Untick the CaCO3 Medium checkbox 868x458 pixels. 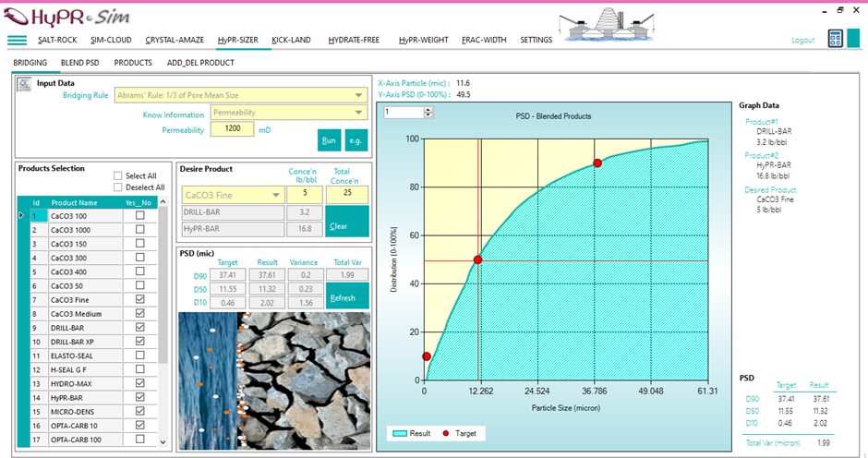140,313
